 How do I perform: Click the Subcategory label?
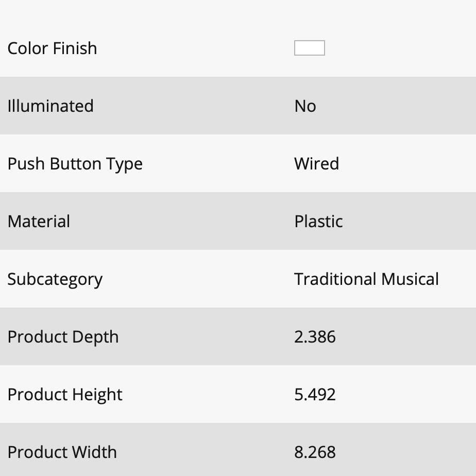55,279
